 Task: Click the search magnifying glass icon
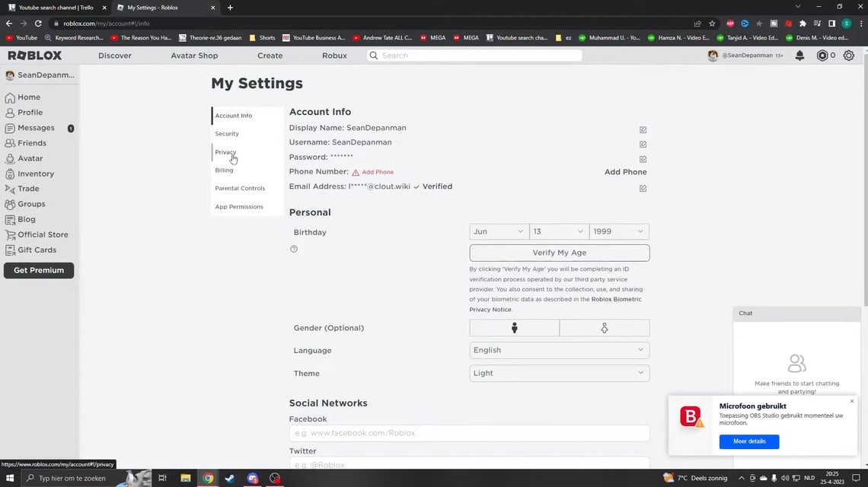[374, 55]
